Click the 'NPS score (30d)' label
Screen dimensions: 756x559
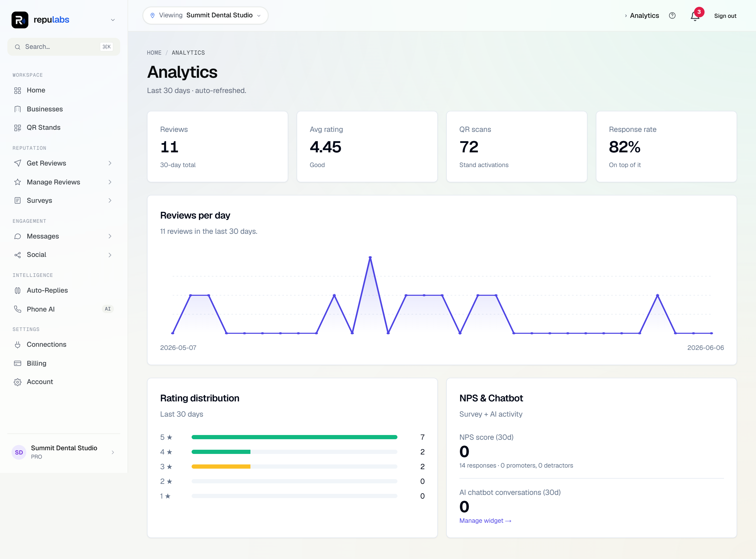click(x=486, y=437)
